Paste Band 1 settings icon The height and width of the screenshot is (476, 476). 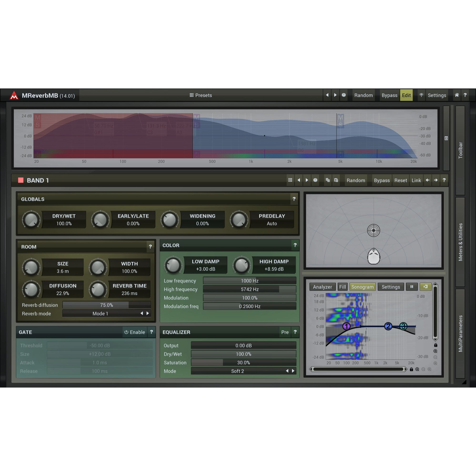336,180
